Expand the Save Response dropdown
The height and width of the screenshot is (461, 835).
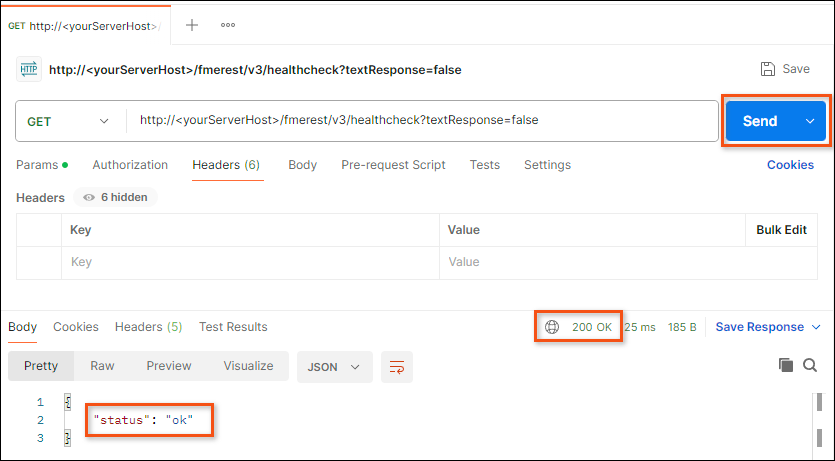[x=816, y=327]
